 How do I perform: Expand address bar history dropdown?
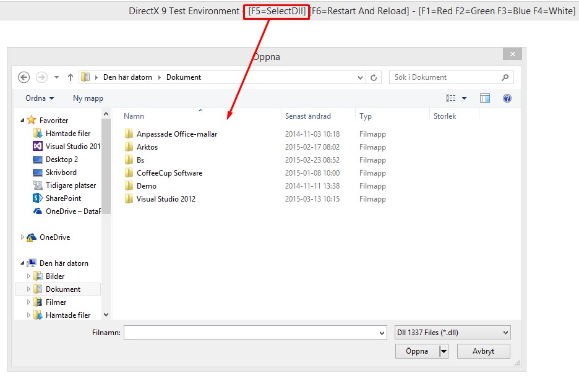[361, 77]
